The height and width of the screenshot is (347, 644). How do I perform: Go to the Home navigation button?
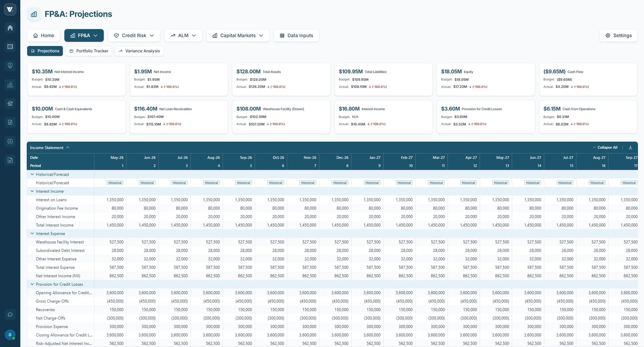point(44,35)
